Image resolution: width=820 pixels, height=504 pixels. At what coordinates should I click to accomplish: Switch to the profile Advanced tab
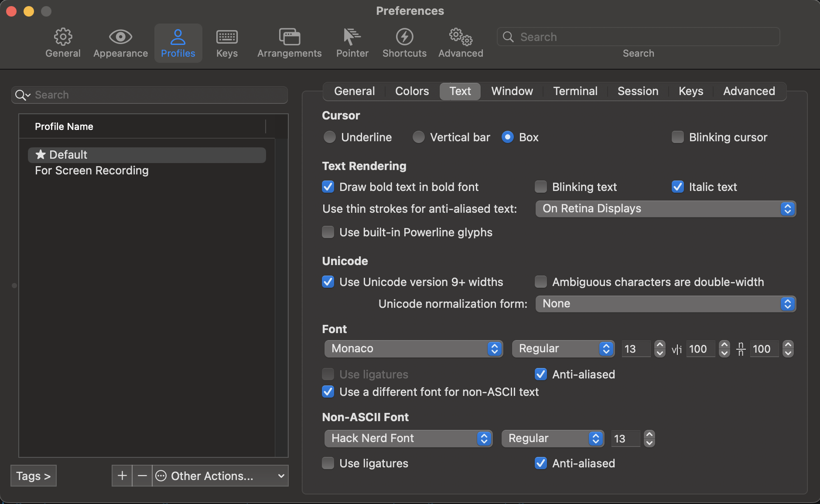tap(749, 91)
